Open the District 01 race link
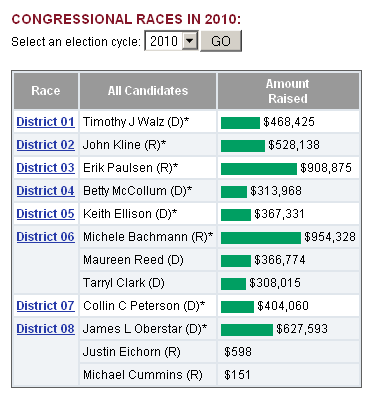373x399 pixels. click(46, 122)
